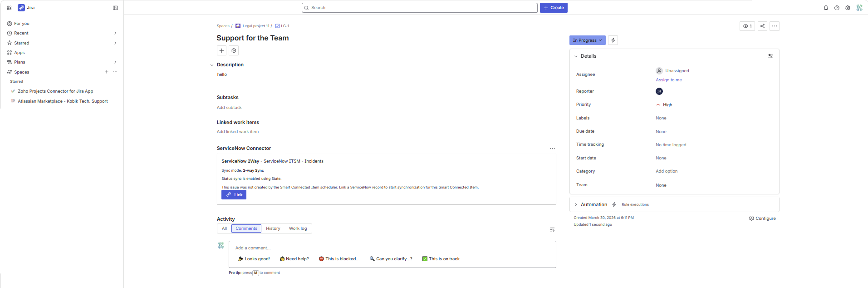Image resolution: width=868 pixels, height=288 pixels.
Task: Click the Due date None value
Action: [661, 132]
